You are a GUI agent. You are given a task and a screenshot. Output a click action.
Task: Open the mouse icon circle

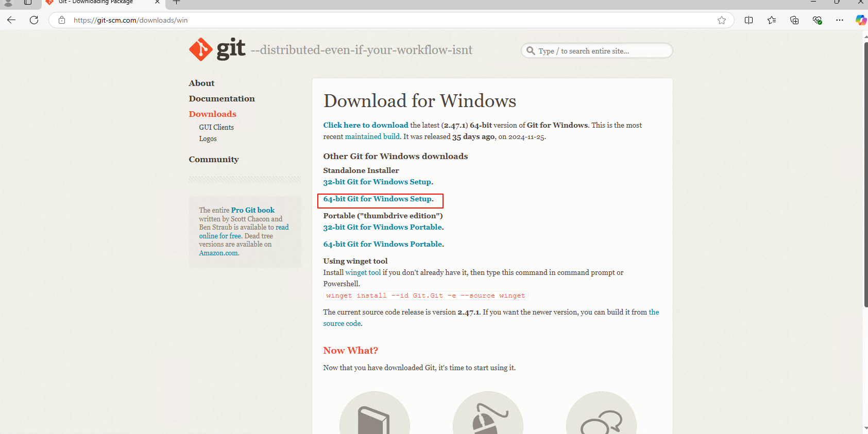click(488, 413)
